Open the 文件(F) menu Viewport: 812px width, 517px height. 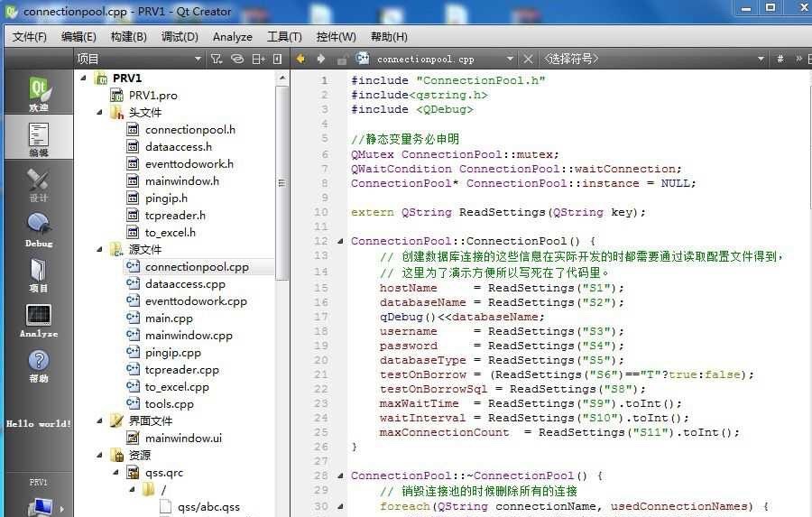pos(30,37)
